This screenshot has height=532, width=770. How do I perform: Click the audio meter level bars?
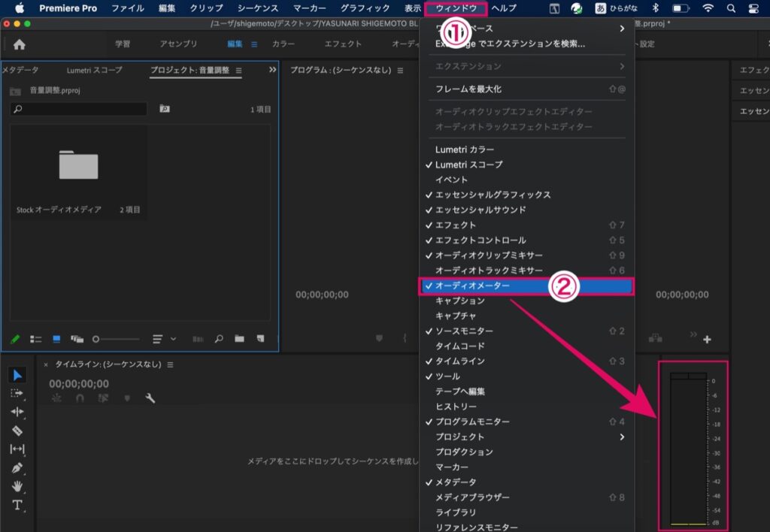[x=689, y=449]
